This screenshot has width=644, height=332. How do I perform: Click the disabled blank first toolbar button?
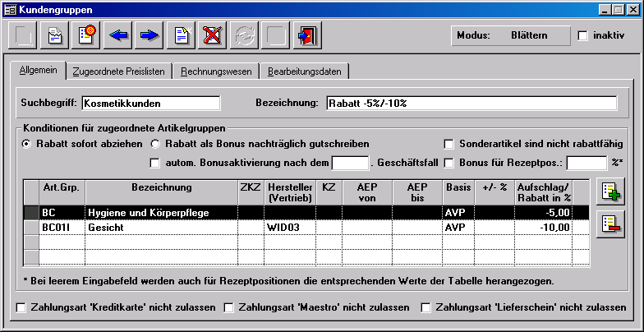pyautogui.click(x=23, y=35)
